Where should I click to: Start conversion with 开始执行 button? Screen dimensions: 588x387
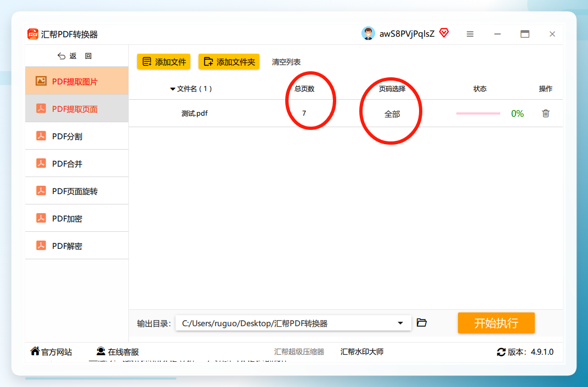496,323
